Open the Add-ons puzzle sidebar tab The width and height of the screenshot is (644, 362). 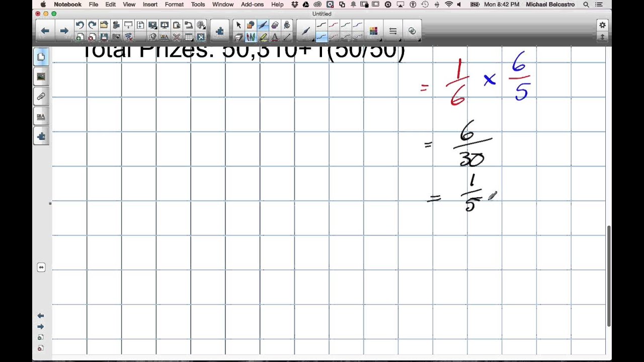41,136
